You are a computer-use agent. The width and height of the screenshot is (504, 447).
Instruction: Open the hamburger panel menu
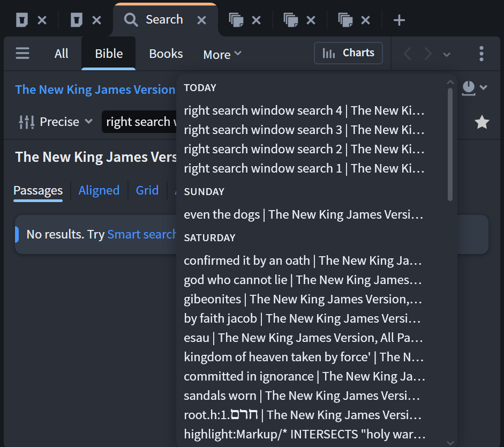tap(22, 54)
